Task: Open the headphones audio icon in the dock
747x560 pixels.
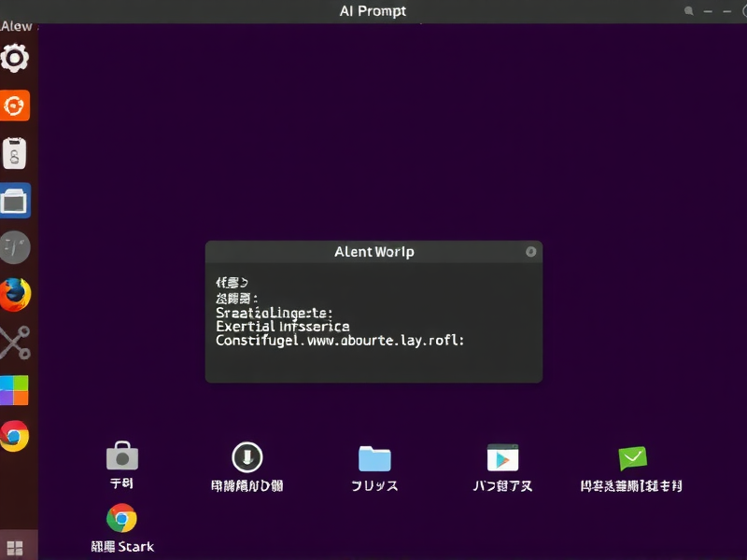Action: tap(15, 247)
